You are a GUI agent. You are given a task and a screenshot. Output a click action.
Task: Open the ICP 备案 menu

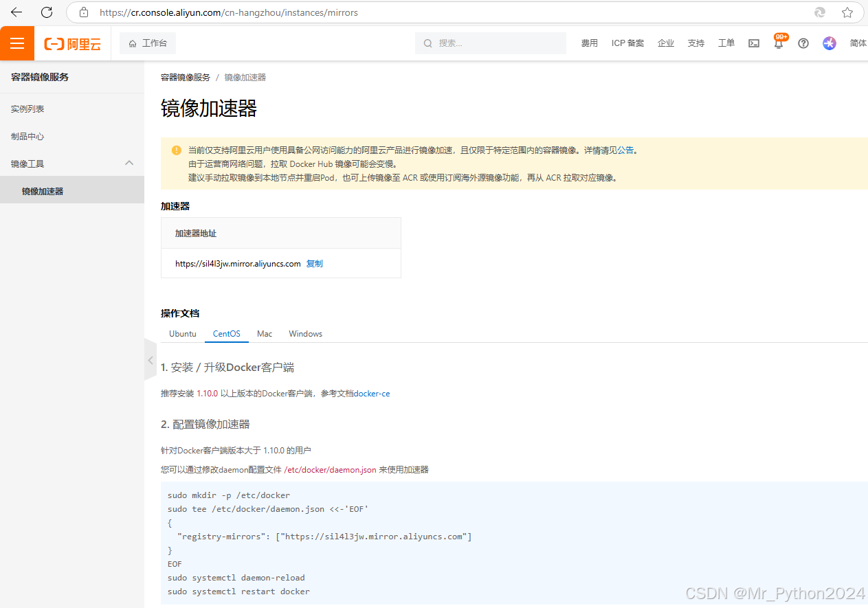tap(628, 43)
